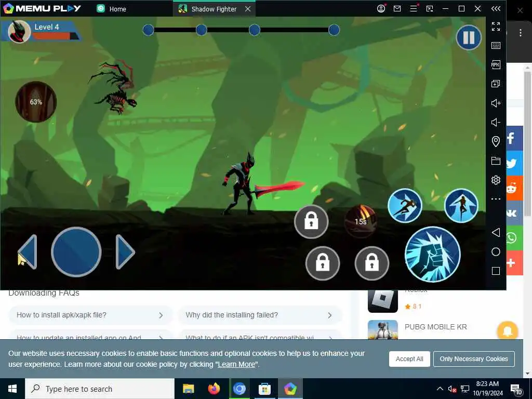This screenshot has height=399, width=532.
Task: Accept all cookies
Action: point(409,359)
